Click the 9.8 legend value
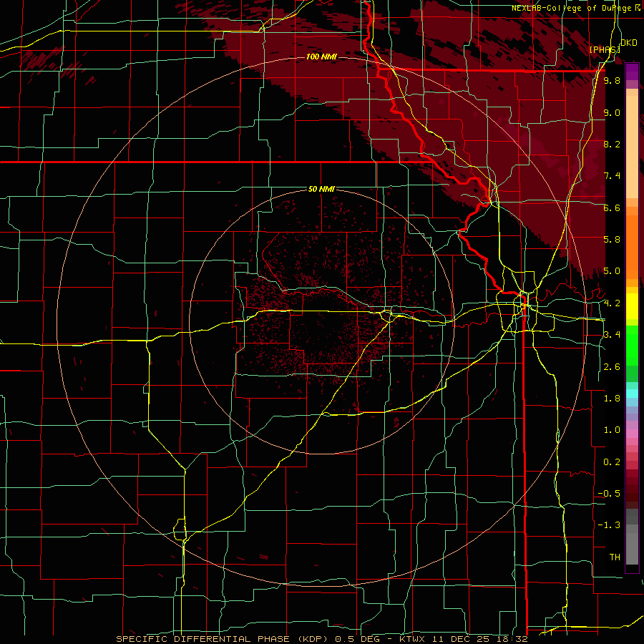Screen dimensions: 644x644 pyautogui.click(x=612, y=81)
